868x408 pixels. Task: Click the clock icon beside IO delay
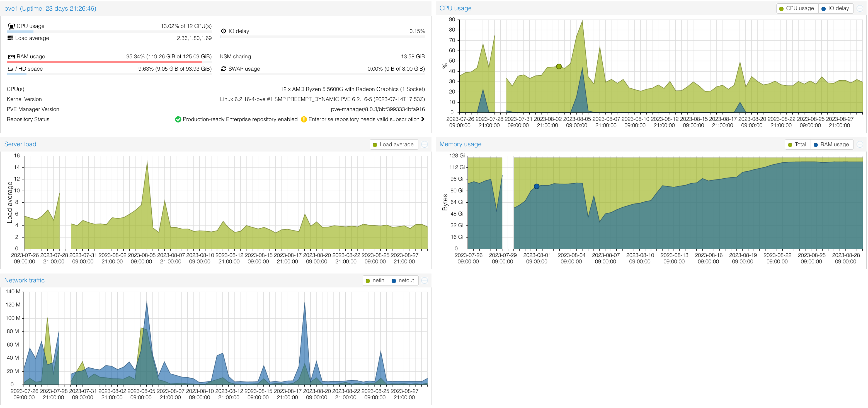tap(223, 31)
